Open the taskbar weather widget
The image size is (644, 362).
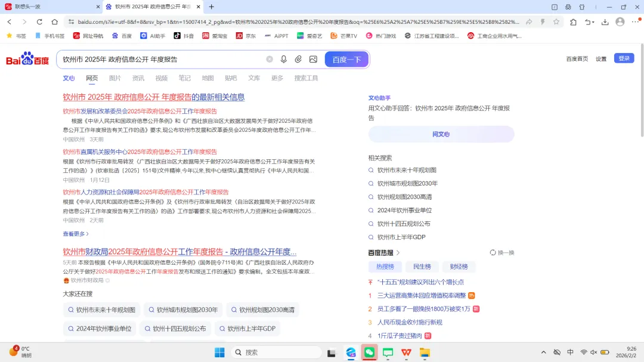(20, 352)
